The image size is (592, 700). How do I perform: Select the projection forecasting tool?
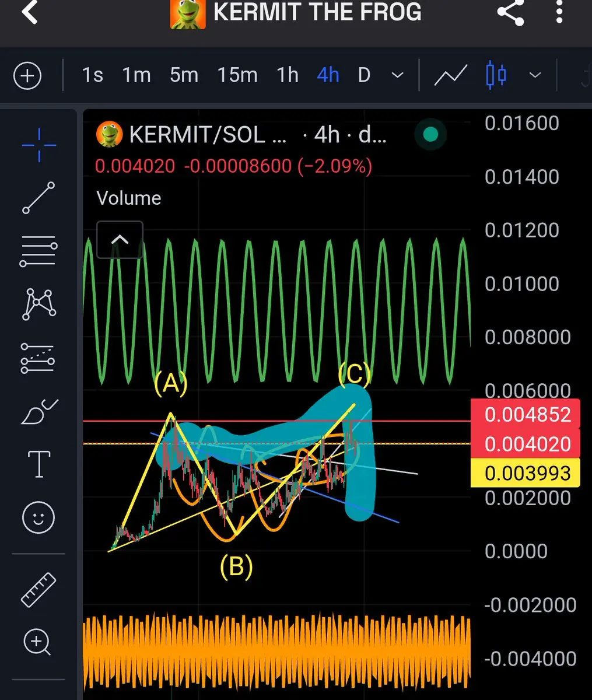[38, 358]
